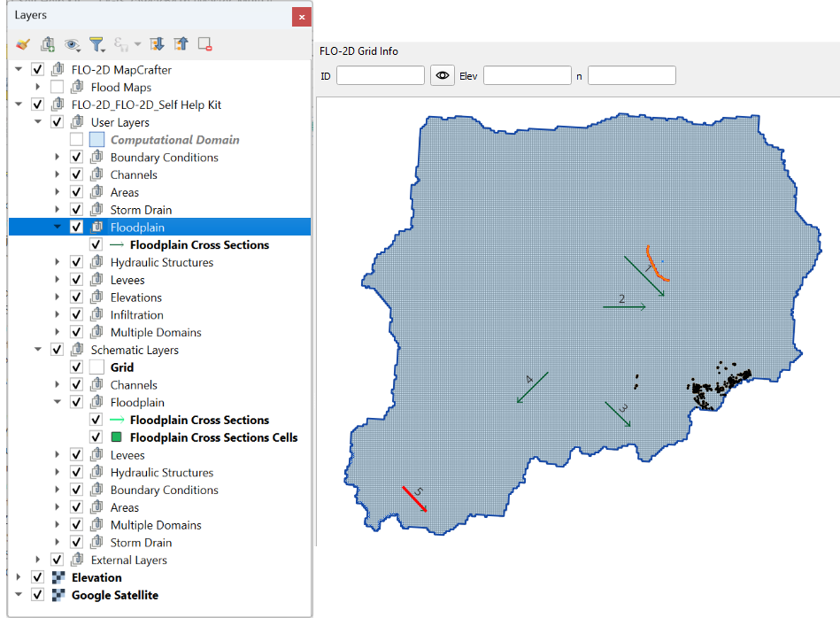Click the Grid Info ID input field

(x=381, y=76)
